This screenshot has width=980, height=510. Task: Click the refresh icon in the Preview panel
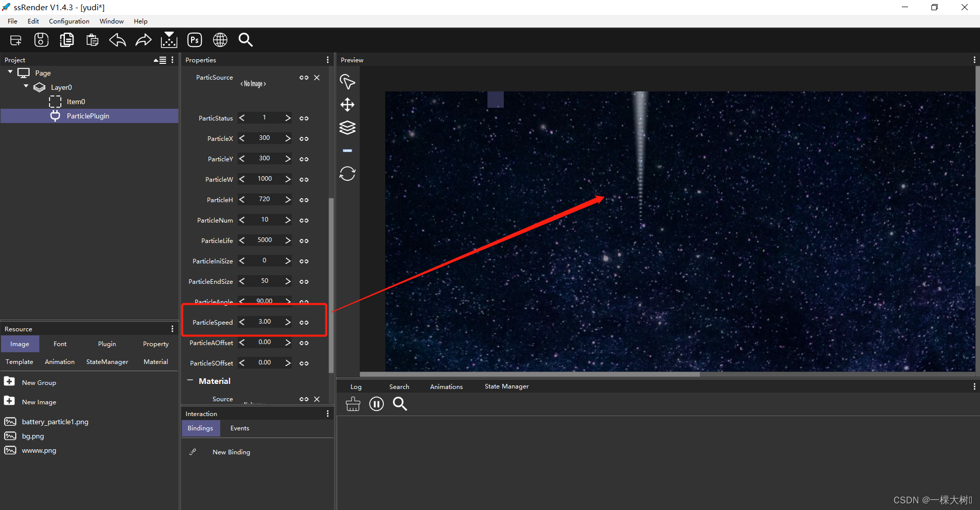(x=347, y=174)
